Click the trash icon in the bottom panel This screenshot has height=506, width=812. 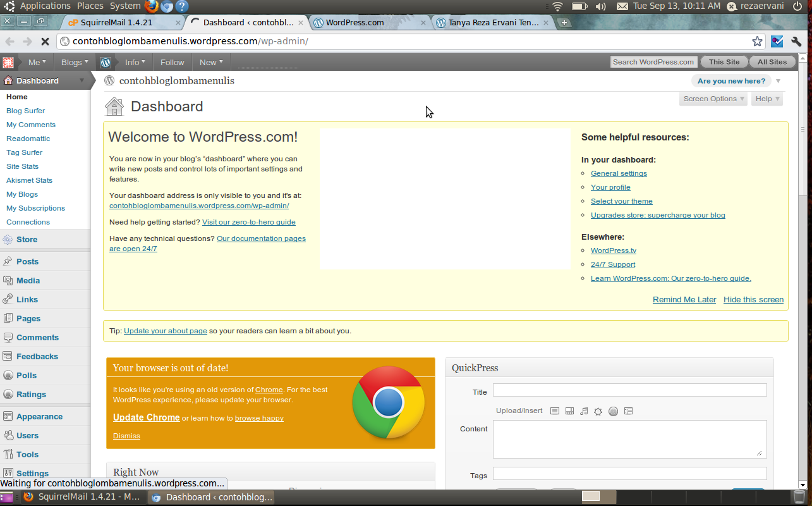pyautogui.click(x=799, y=497)
